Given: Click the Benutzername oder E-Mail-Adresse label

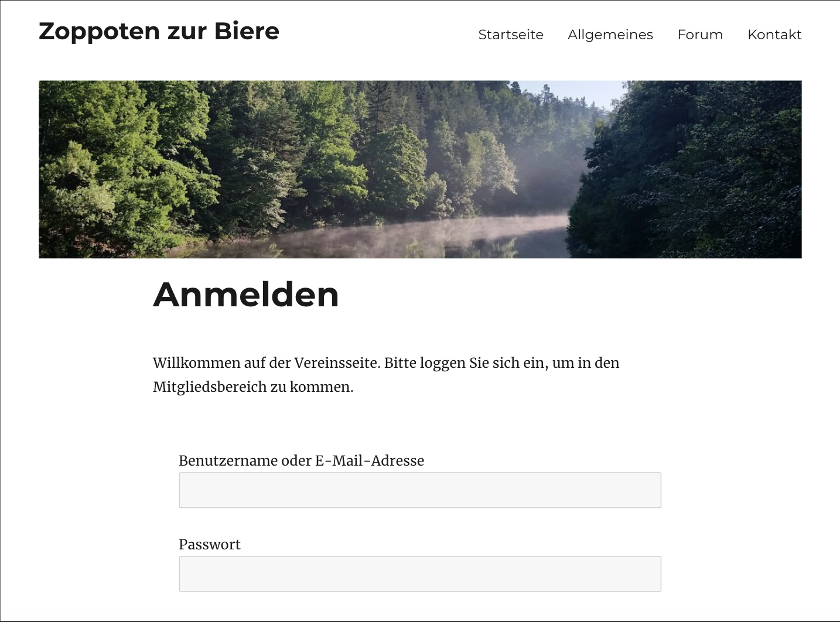Looking at the screenshot, I should (301, 460).
